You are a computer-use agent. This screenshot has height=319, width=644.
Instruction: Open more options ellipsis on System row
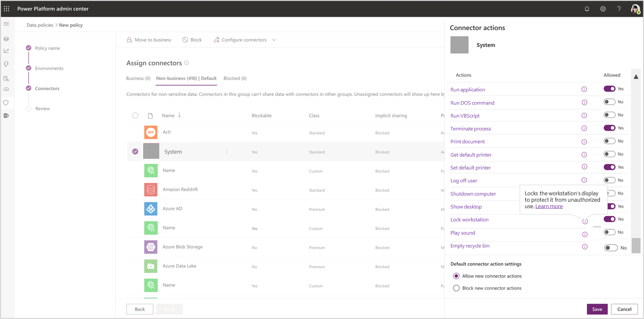227,152
